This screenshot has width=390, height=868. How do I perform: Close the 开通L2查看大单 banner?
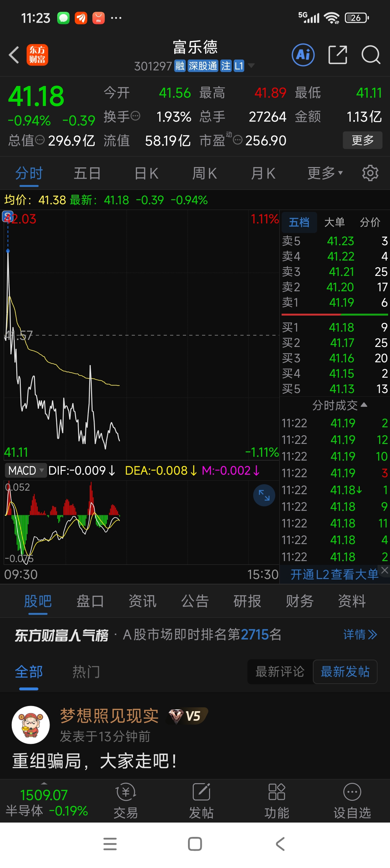385,570
